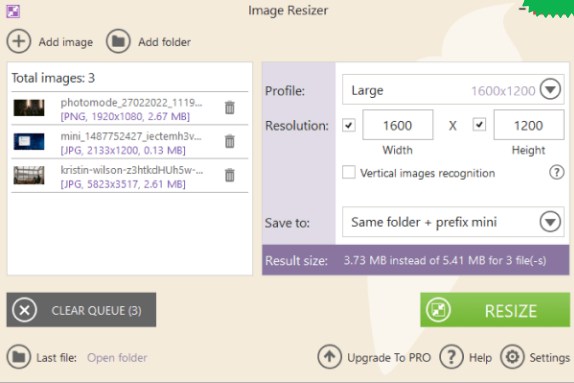Open the Last file Open folder link
The height and width of the screenshot is (383, 574).
coord(117,357)
